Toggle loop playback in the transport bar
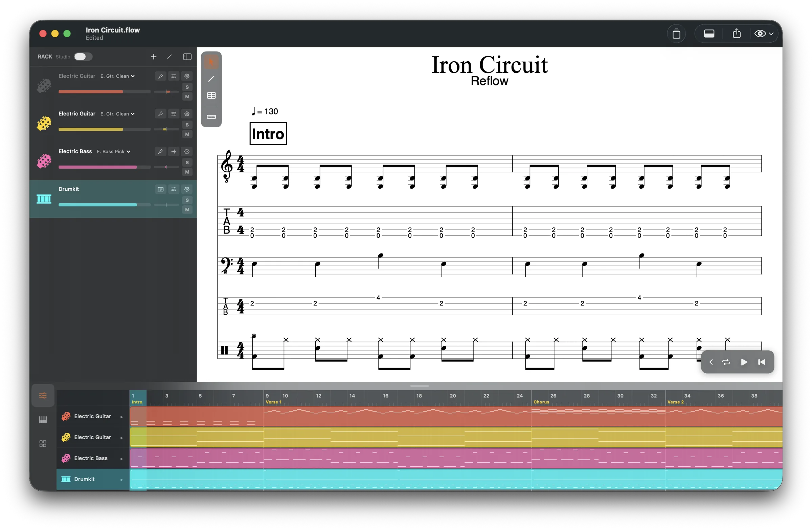The height and width of the screenshot is (530, 812). [x=726, y=362]
